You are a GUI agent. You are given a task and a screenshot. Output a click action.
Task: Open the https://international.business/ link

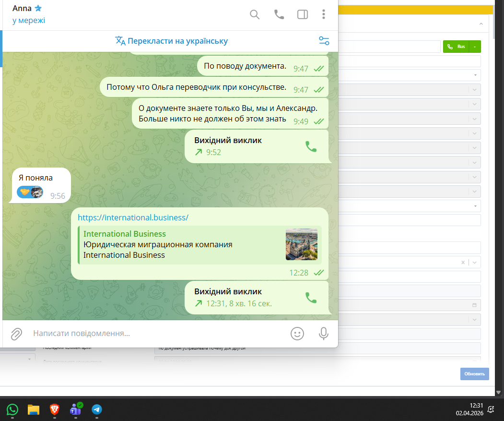(133, 217)
